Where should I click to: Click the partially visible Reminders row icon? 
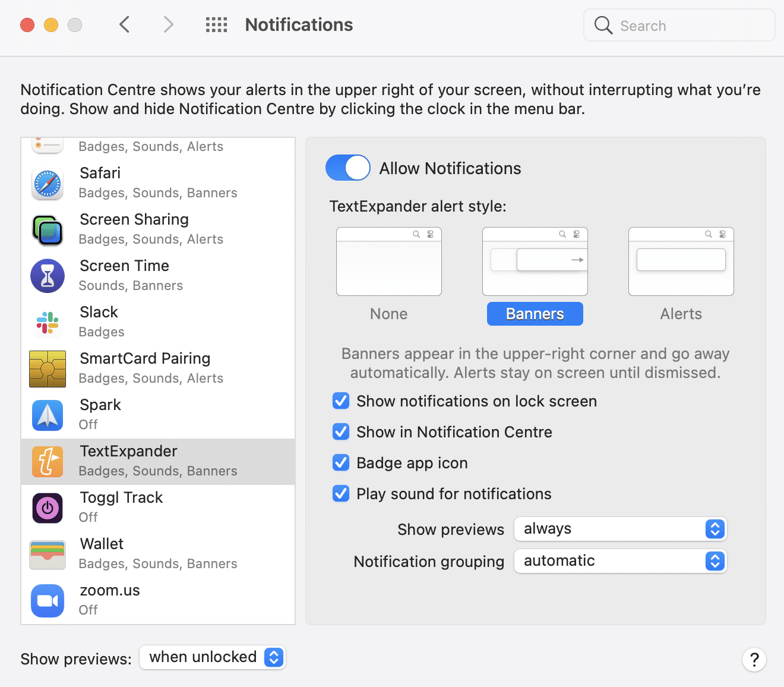click(48, 146)
